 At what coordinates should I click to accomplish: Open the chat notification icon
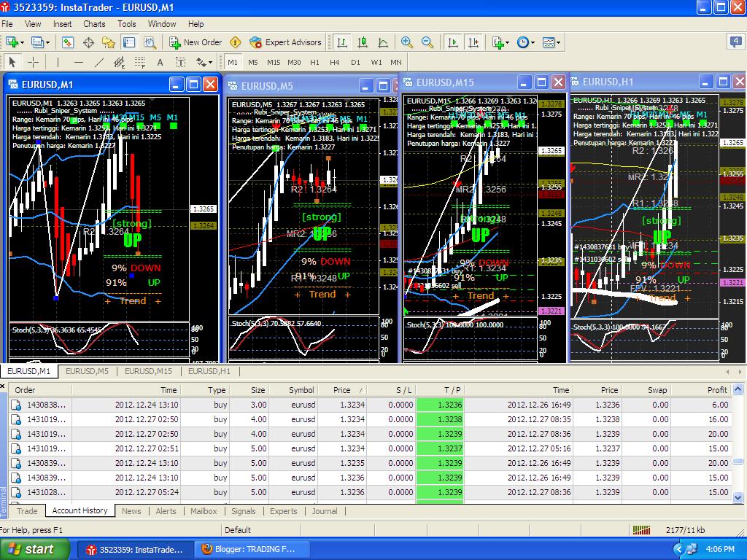tap(736, 42)
